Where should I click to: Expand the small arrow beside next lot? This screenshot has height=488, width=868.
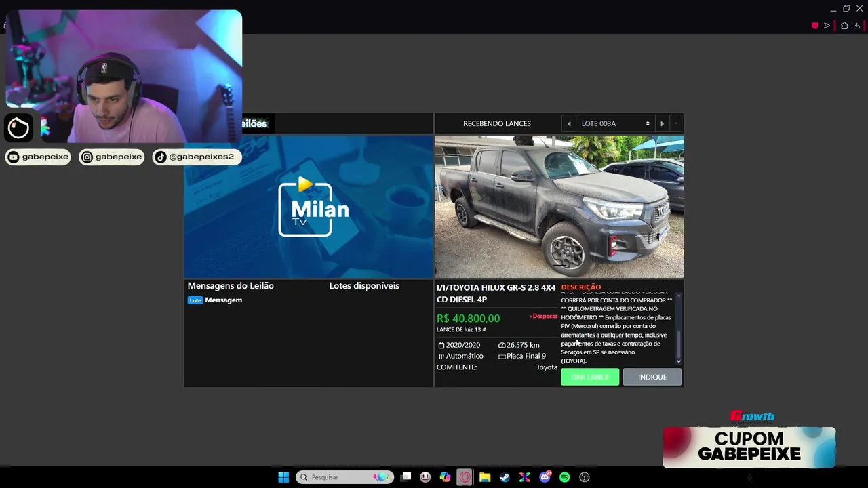click(675, 123)
